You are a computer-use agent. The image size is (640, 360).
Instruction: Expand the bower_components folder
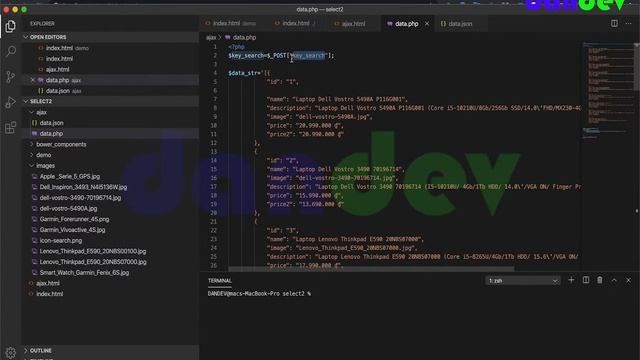(x=110, y=144)
